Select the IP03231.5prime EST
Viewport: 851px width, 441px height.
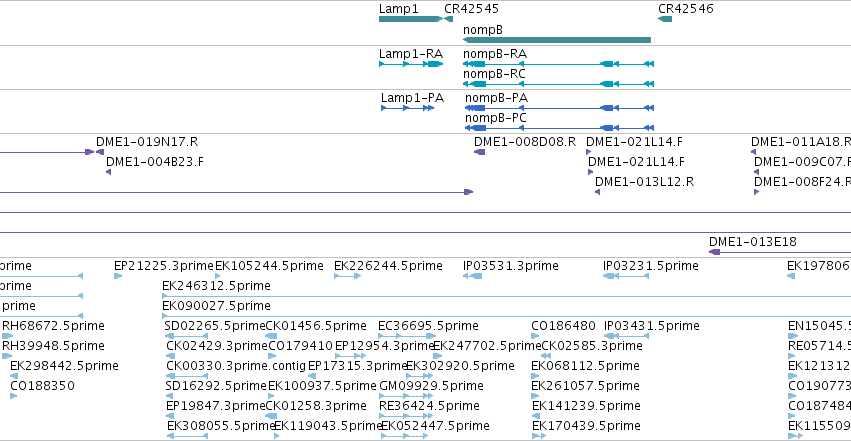pos(626,276)
